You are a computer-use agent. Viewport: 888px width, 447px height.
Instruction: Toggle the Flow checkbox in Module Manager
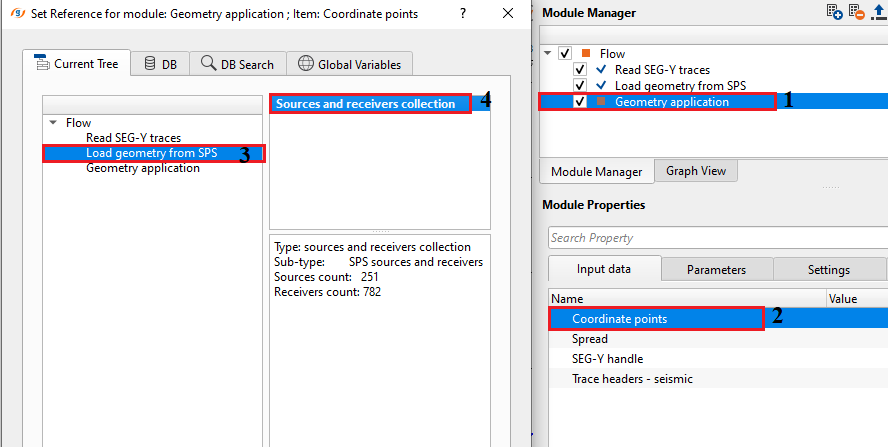click(x=565, y=54)
